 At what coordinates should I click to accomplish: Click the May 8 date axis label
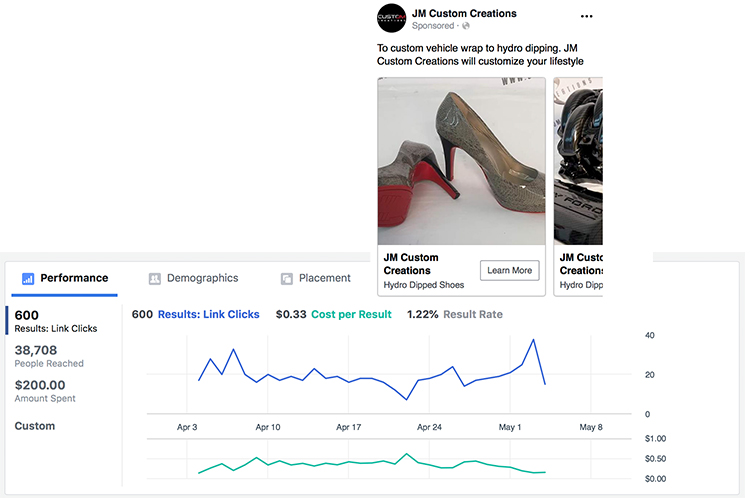591,427
